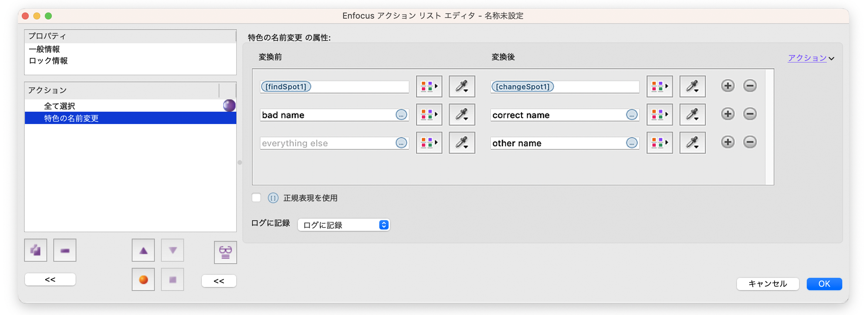Select 特色の名前変更 in the action list
The width and height of the screenshot is (868, 315).
coord(131,118)
